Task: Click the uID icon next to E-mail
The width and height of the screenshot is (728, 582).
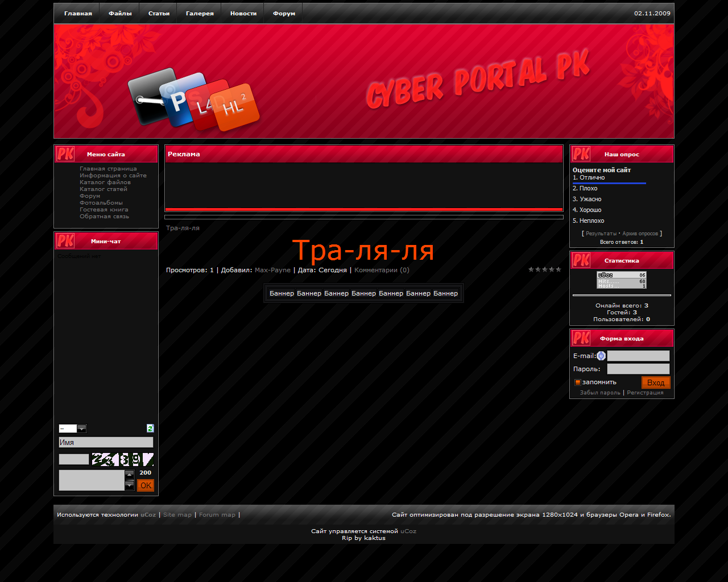Action: pos(601,356)
